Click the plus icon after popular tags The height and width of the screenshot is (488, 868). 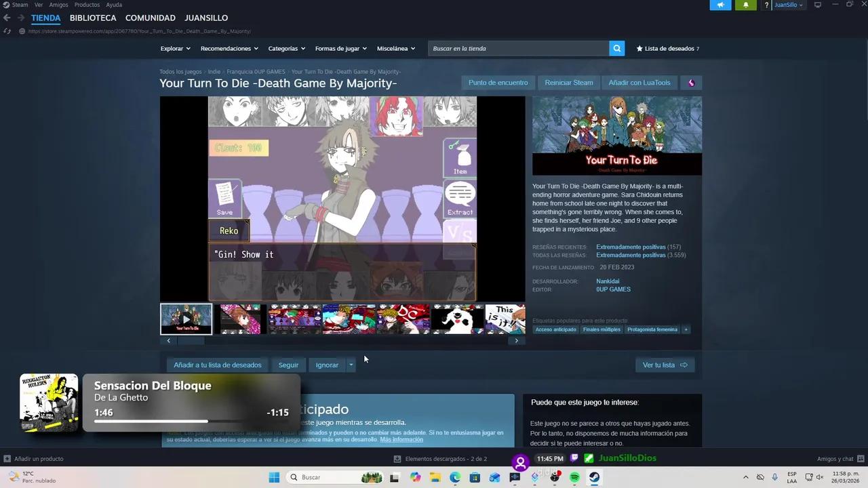point(686,329)
